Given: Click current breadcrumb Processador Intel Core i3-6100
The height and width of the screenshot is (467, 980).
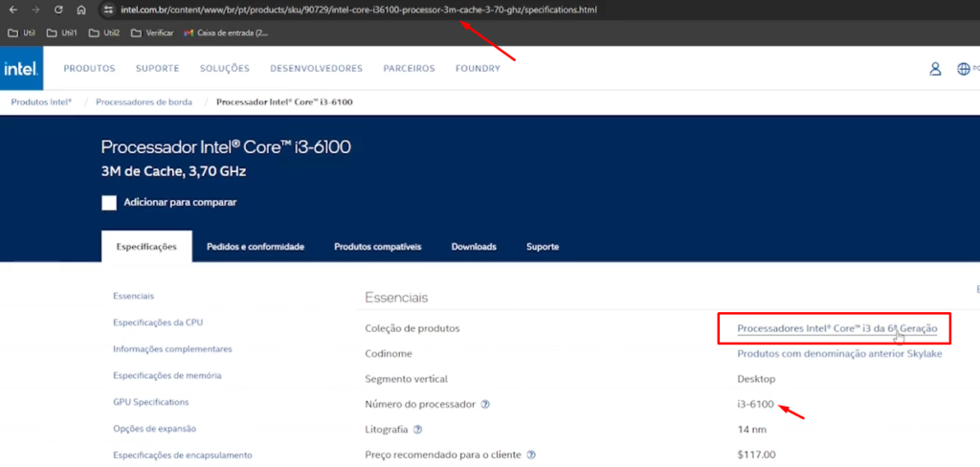Looking at the screenshot, I should pos(284,101).
